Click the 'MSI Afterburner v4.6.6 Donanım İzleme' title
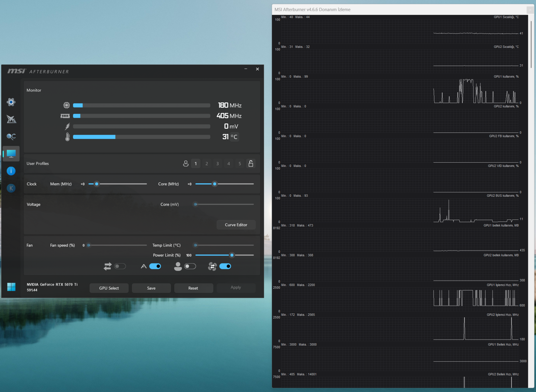 click(x=312, y=9)
